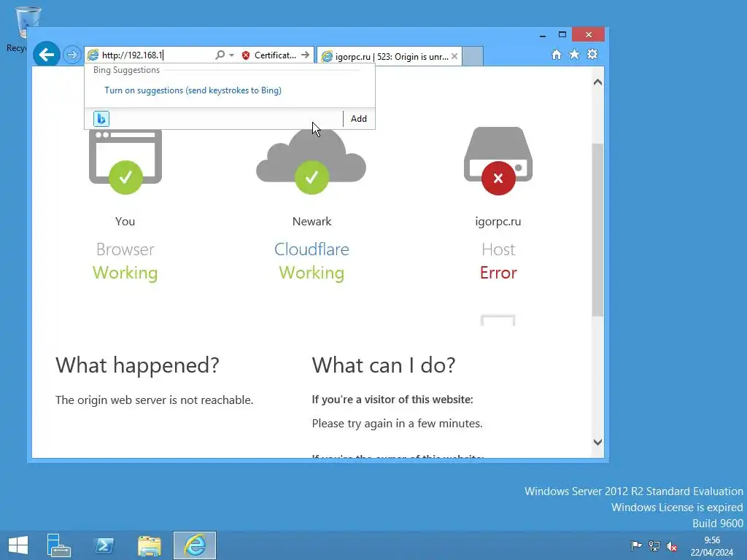Click the network tray icon
The image size is (747, 560).
point(654,546)
